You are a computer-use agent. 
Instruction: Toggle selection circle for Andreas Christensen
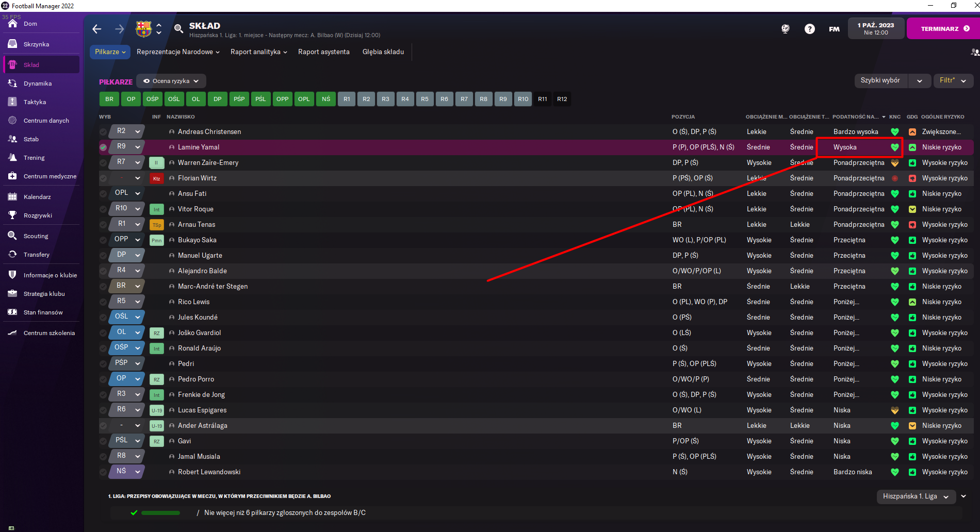click(x=103, y=132)
